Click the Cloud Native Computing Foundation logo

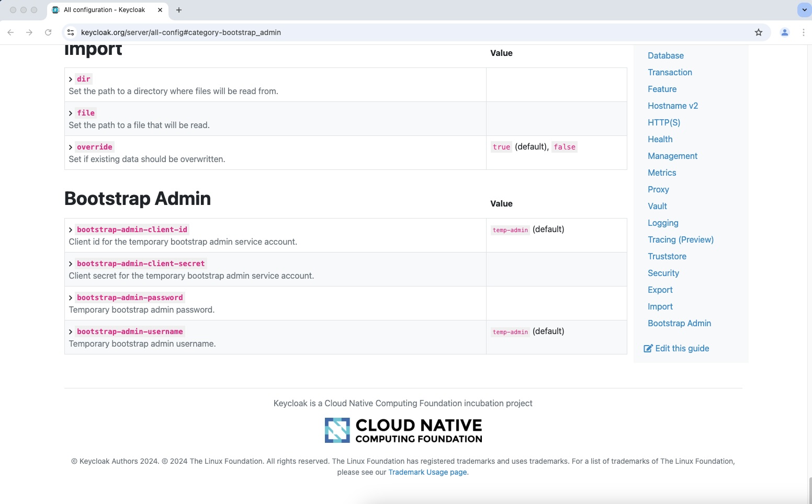(x=403, y=430)
